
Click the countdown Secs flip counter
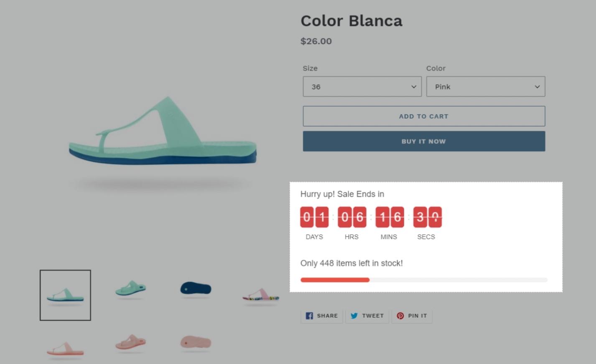tap(427, 217)
